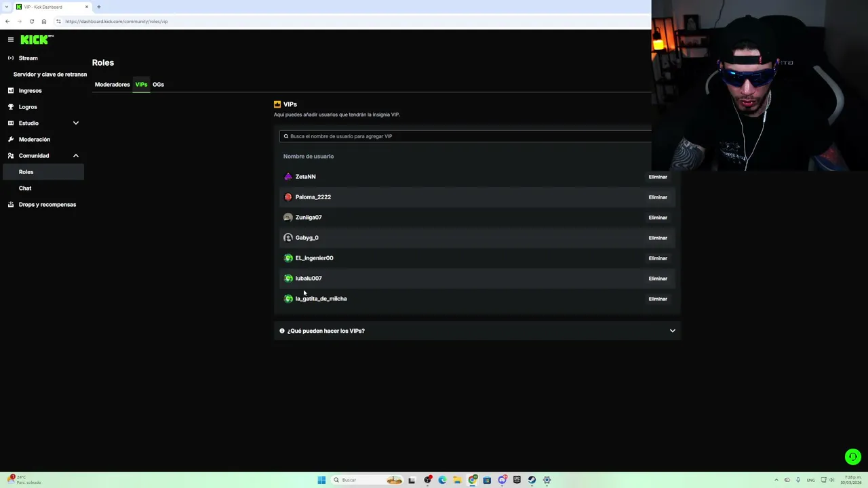Click the Estudio sidebar icon
This screenshot has height=488, width=868.
11,123
